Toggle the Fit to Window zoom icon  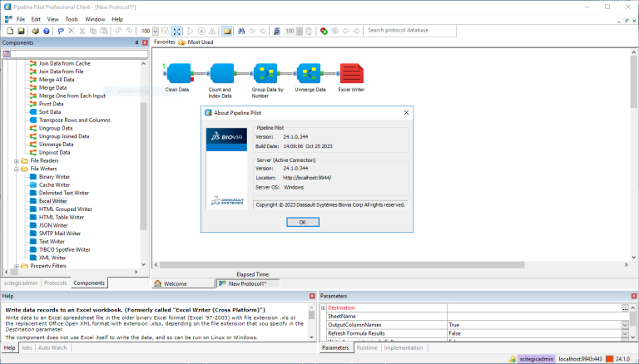(176, 31)
